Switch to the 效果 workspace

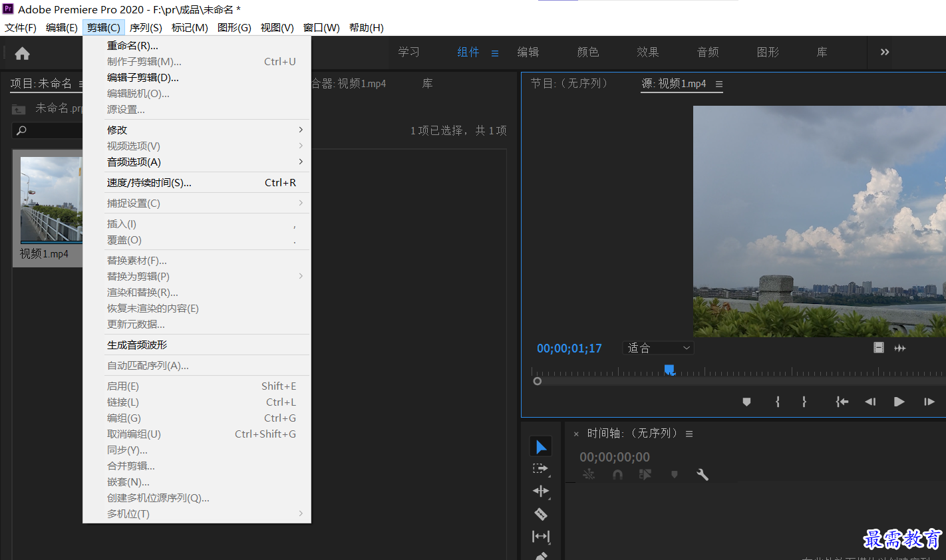[648, 52]
